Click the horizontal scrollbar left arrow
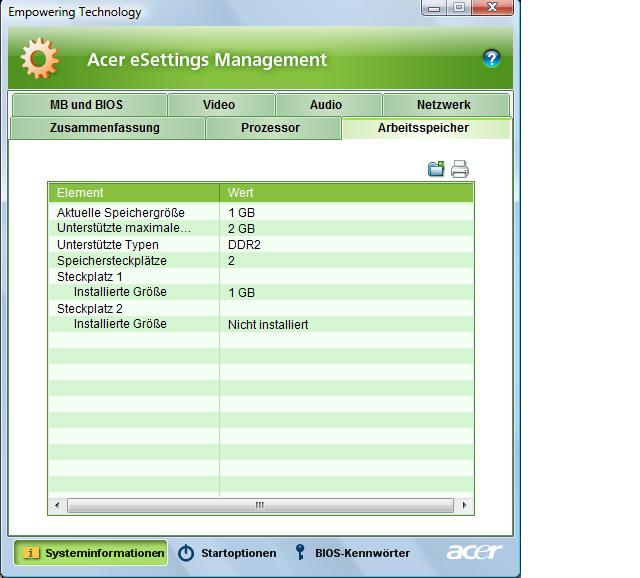 (57, 505)
